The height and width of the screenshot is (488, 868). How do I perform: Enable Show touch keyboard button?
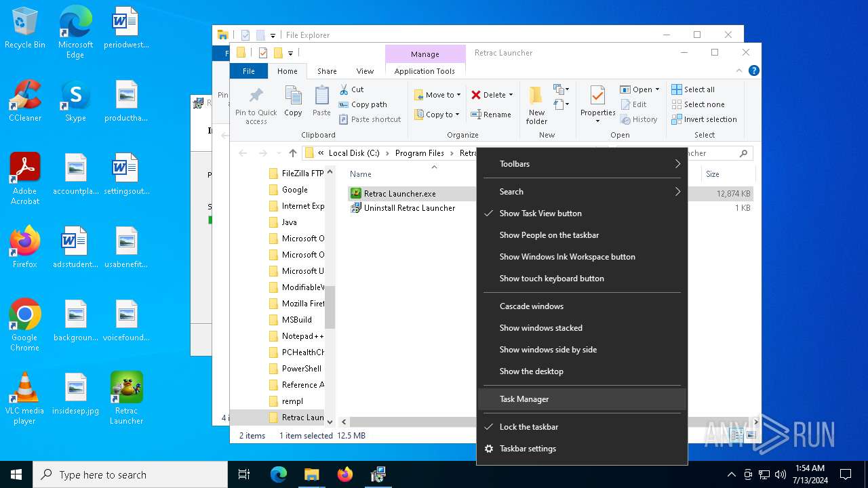[582, 279]
